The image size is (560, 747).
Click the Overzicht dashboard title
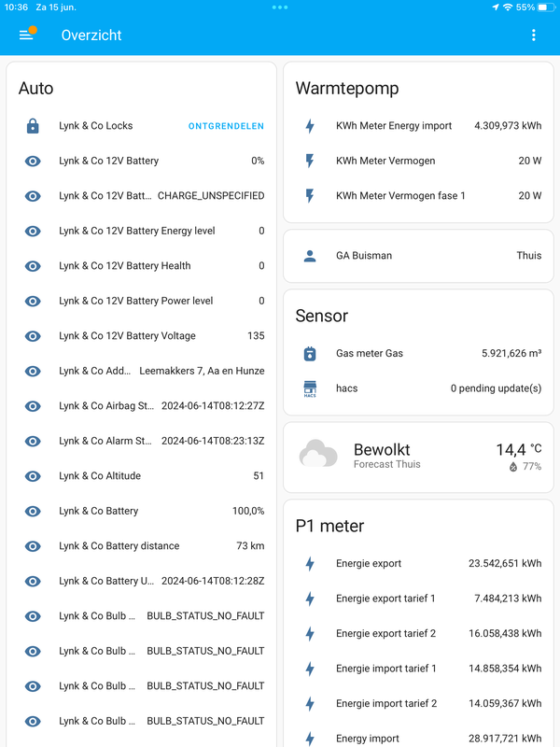pyautogui.click(x=91, y=35)
